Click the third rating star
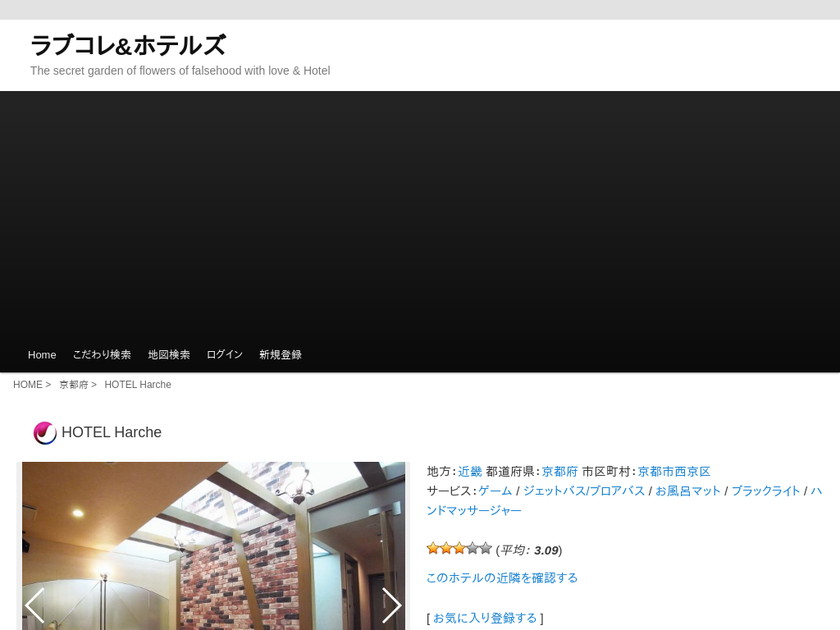 pyautogui.click(x=459, y=549)
